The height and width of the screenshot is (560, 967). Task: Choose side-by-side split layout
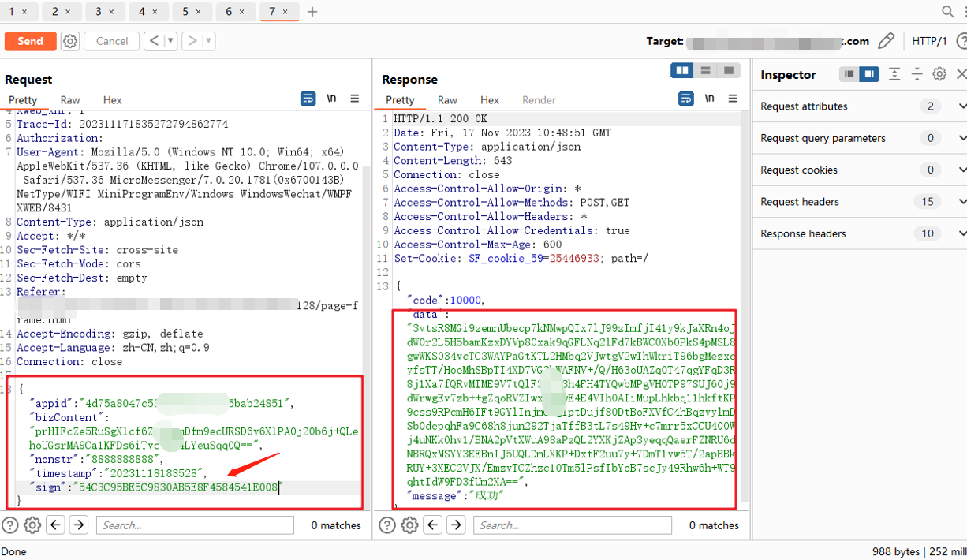point(682,71)
